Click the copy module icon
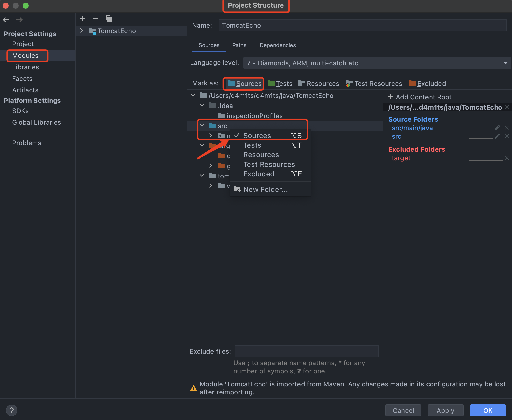This screenshot has height=420, width=512. tap(109, 19)
